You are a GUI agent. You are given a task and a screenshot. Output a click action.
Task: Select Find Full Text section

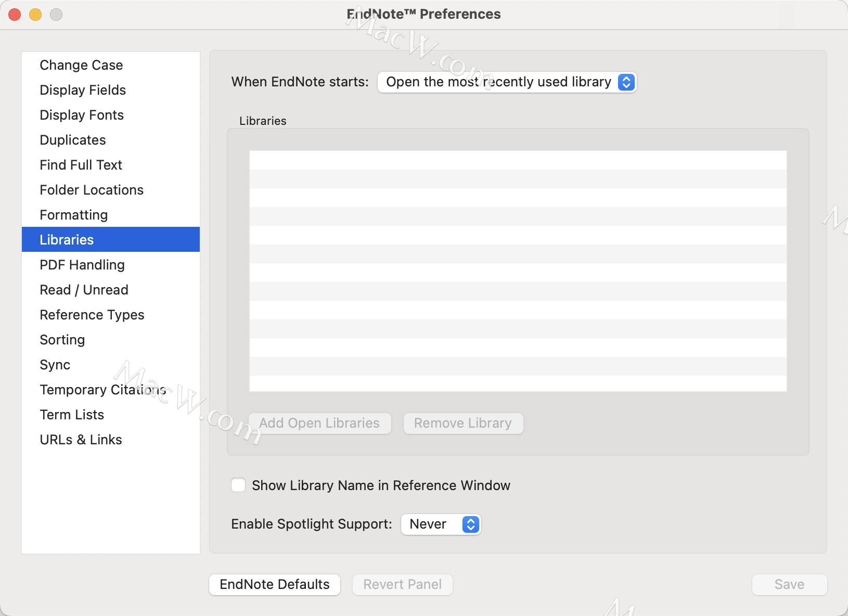tap(111, 165)
